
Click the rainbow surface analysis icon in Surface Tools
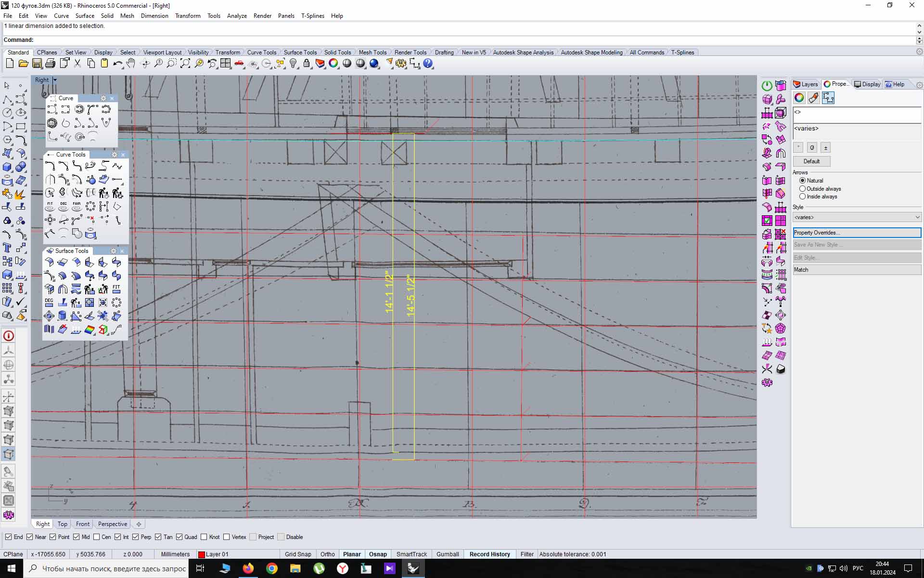pos(90,329)
